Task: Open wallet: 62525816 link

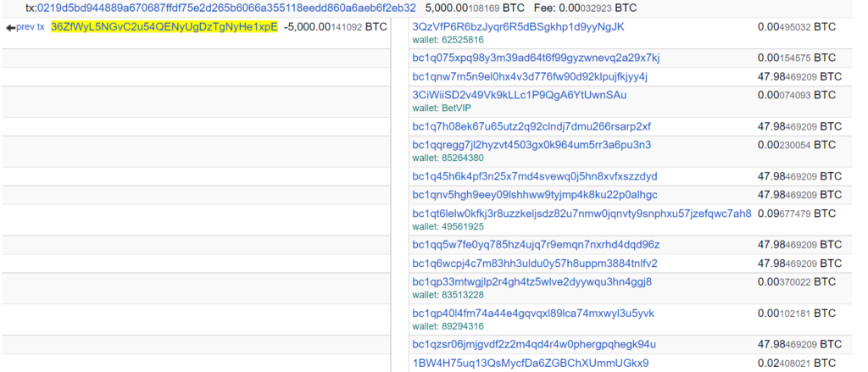Action: coord(448,40)
